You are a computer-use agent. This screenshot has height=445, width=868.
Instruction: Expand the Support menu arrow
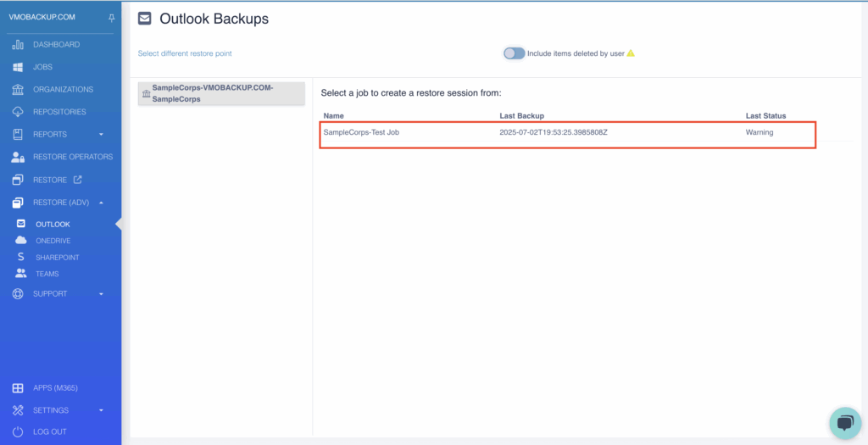(x=102, y=294)
